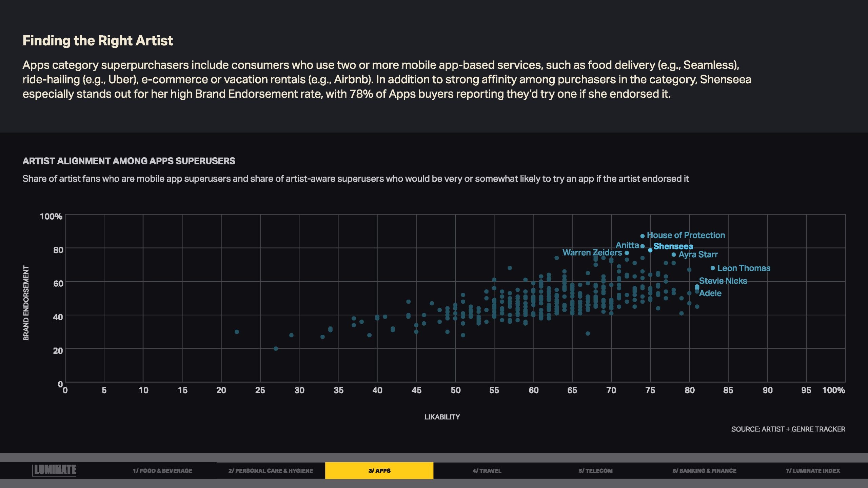Click the Ayra Starr data point dot
This screenshot has height=488, width=868.
click(x=674, y=255)
